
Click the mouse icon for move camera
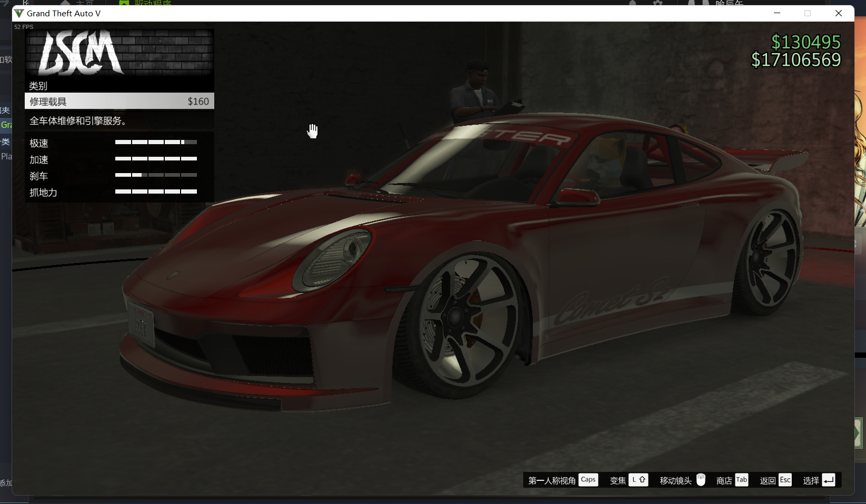tap(701, 480)
